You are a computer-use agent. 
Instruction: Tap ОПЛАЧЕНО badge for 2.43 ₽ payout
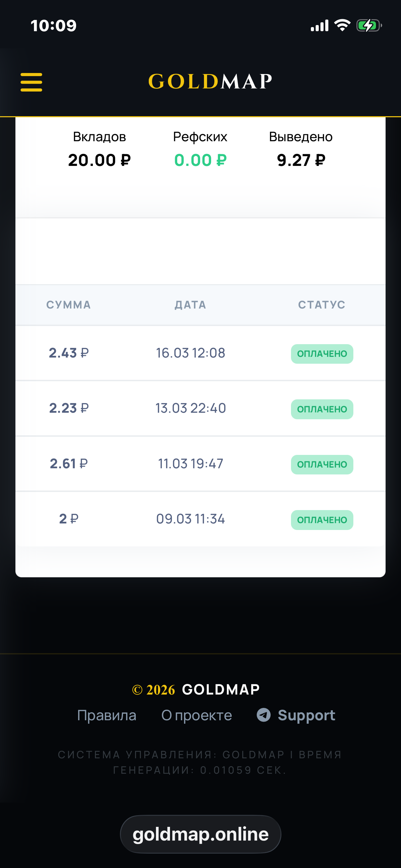tap(322, 354)
